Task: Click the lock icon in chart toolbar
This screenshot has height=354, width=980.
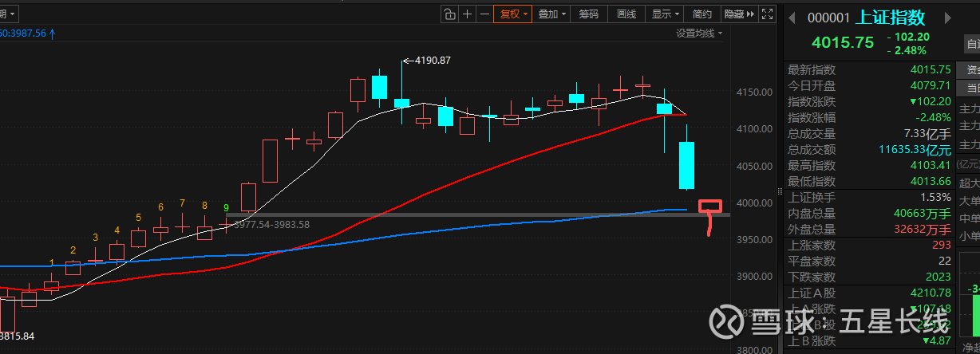Action: (x=449, y=14)
